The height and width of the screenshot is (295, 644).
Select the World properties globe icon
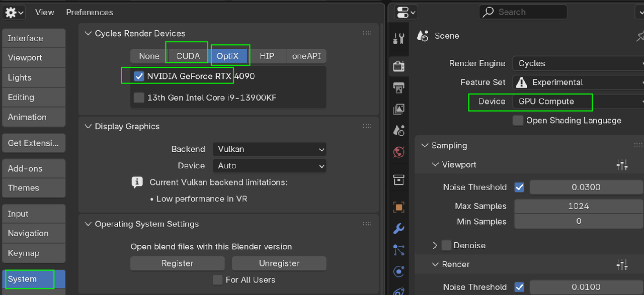[x=398, y=151]
